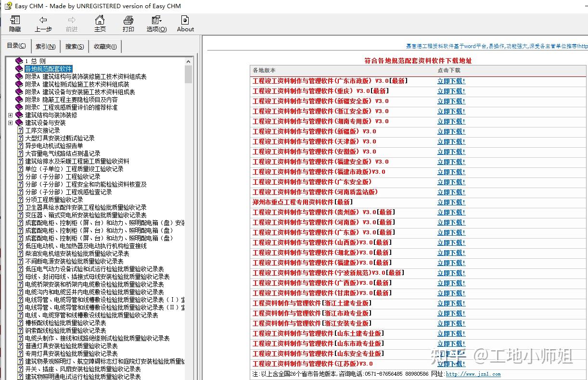
Task: Click the scrolling banner link about 嘉意德工程资料软件
Action: [x=497, y=47]
